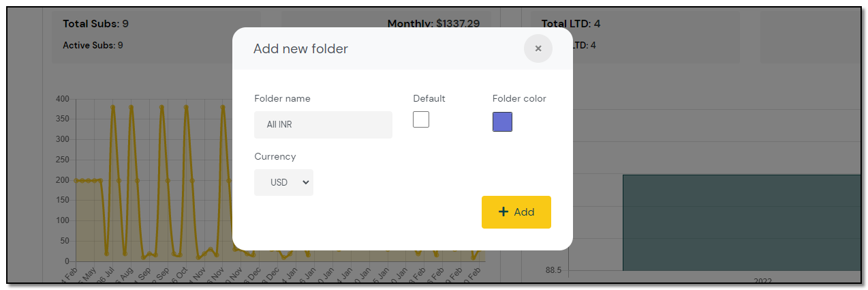Select the Total LTD: 4 card
Screen dimensions: 868x290
pyautogui.click(x=570, y=24)
